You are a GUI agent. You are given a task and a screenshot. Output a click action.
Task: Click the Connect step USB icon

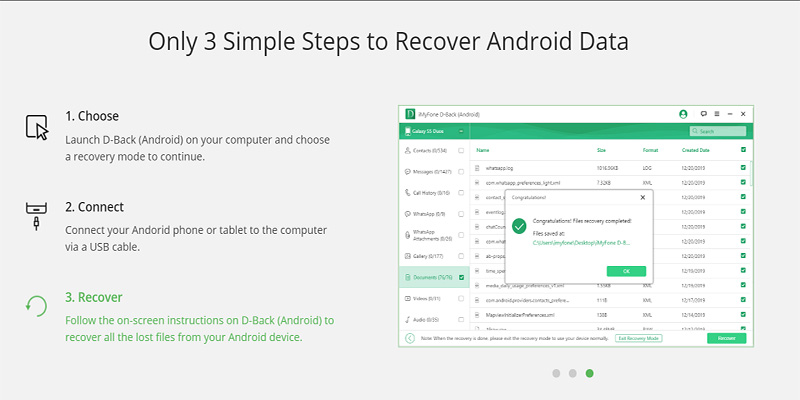[37, 215]
